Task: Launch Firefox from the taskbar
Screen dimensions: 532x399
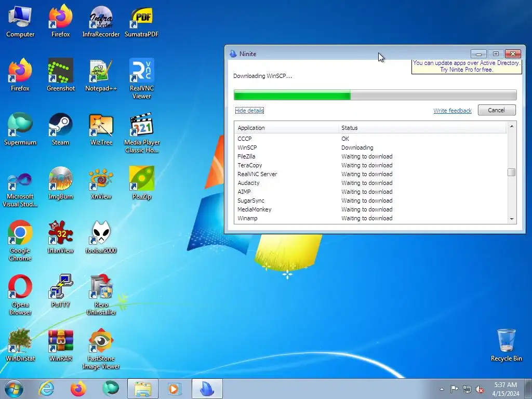Action: pyautogui.click(x=78, y=389)
